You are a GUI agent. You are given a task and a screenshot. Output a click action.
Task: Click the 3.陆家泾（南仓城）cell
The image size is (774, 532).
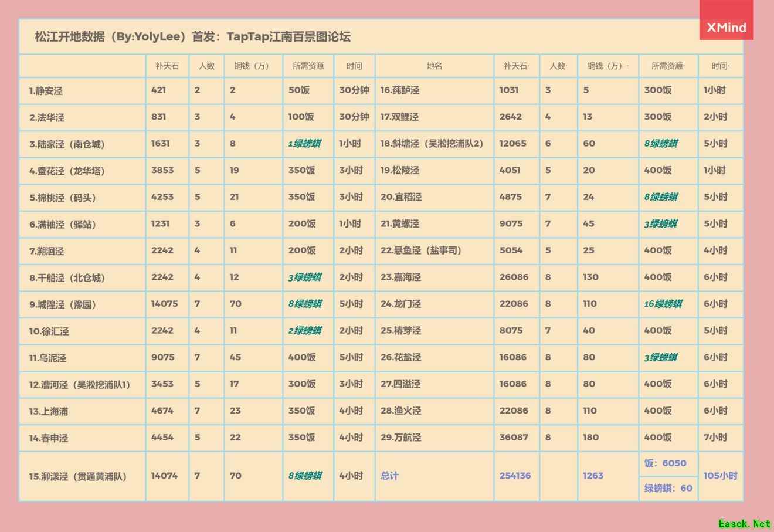point(67,144)
